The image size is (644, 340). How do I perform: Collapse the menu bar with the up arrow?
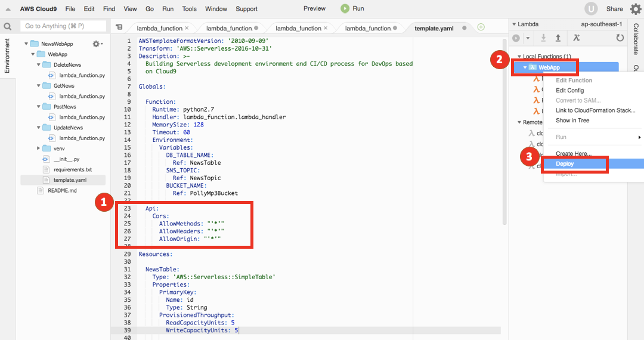[x=8, y=8]
